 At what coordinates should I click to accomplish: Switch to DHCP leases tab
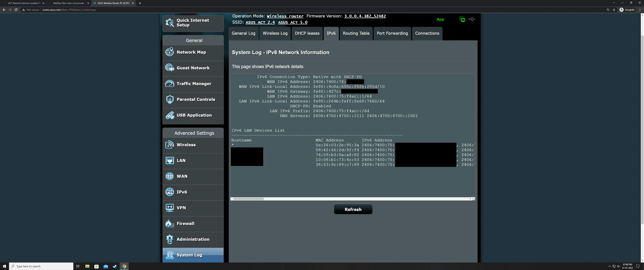(x=307, y=33)
